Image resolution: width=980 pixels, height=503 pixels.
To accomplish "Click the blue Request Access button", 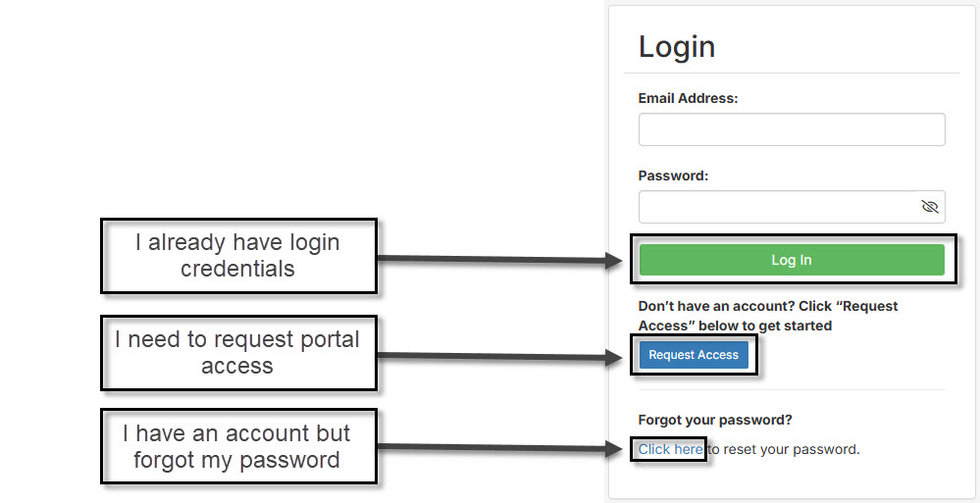I will click(694, 355).
